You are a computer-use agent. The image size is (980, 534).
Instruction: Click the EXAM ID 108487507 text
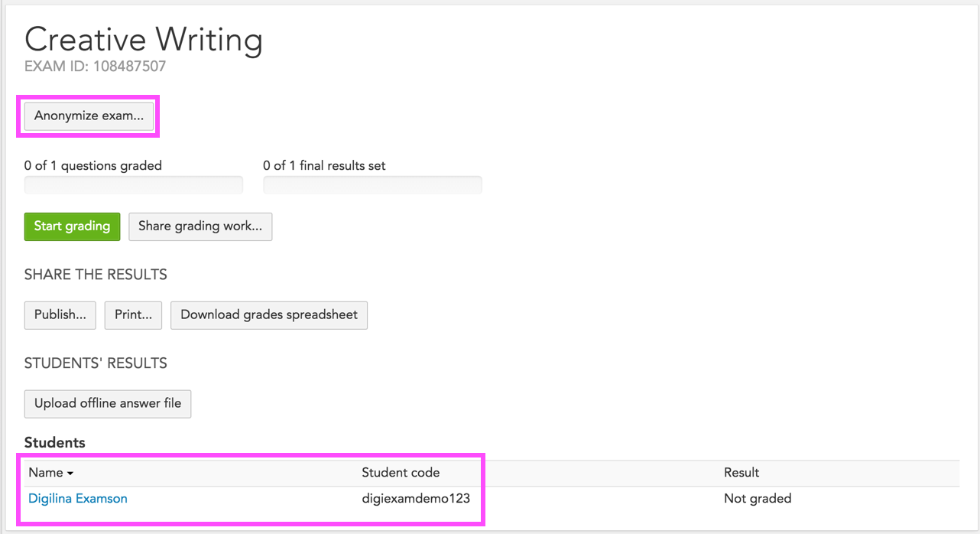tap(95, 67)
